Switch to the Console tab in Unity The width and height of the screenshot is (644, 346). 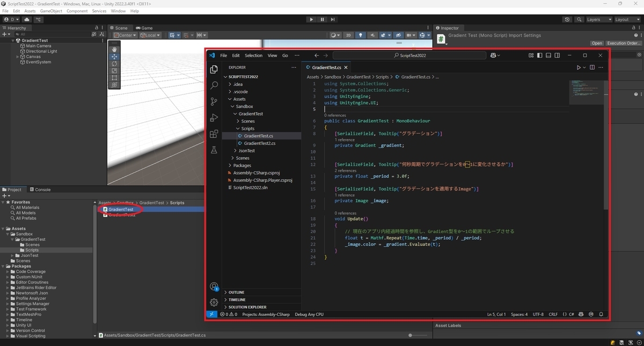coord(41,189)
